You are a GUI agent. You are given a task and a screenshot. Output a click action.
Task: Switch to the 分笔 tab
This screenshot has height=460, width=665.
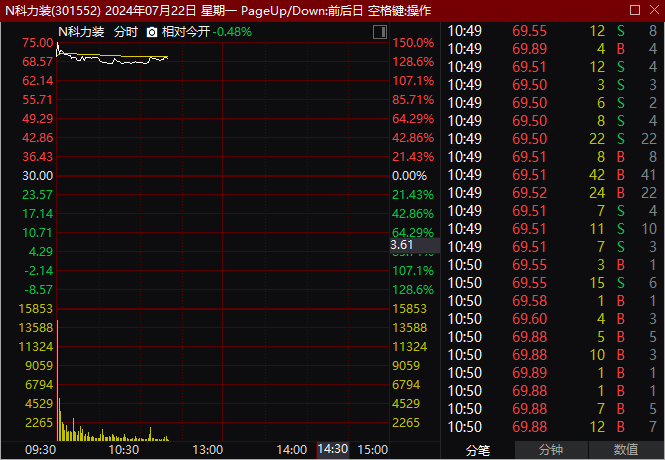coord(478,450)
